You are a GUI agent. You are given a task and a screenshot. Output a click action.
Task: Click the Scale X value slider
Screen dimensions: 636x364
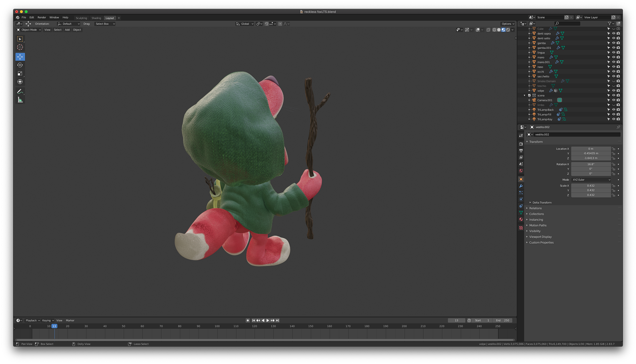click(x=591, y=186)
